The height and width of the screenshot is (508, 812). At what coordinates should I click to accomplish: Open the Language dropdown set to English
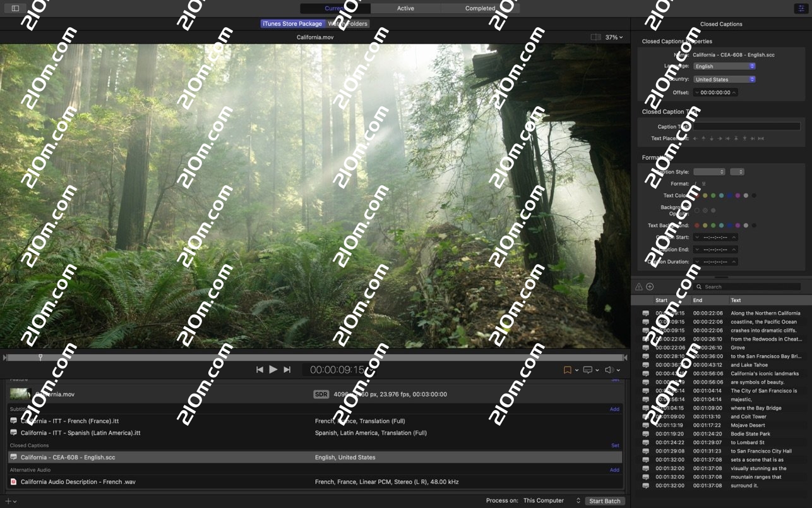point(724,66)
